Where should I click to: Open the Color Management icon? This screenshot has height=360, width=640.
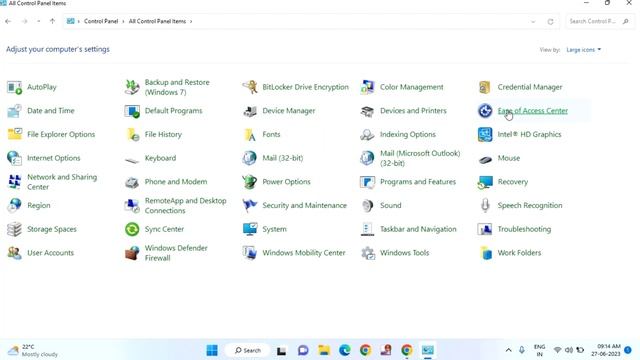pyautogui.click(x=367, y=87)
